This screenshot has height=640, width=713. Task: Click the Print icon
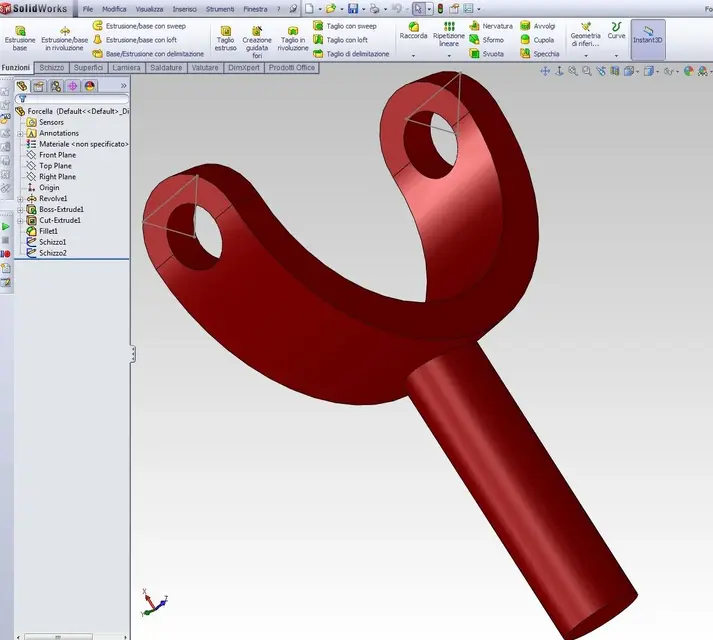(x=374, y=9)
